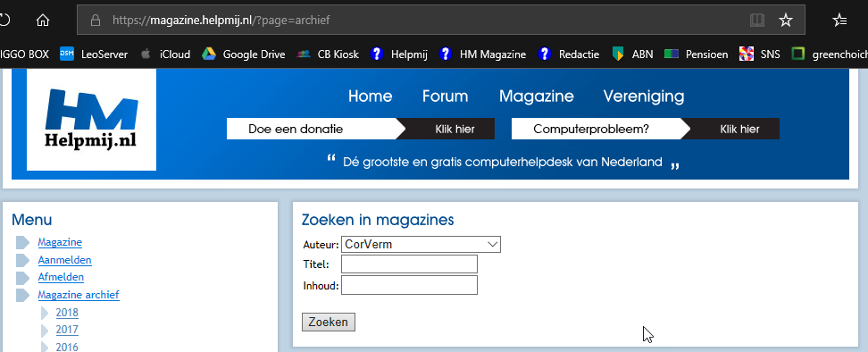Open the Magazine archief link
Viewport: 868px width, 352px height.
[x=79, y=295]
